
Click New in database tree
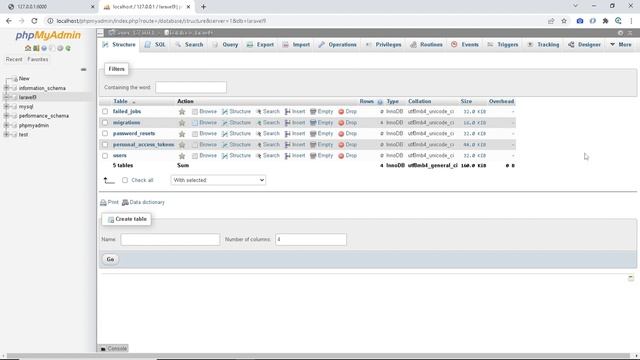click(x=24, y=78)
